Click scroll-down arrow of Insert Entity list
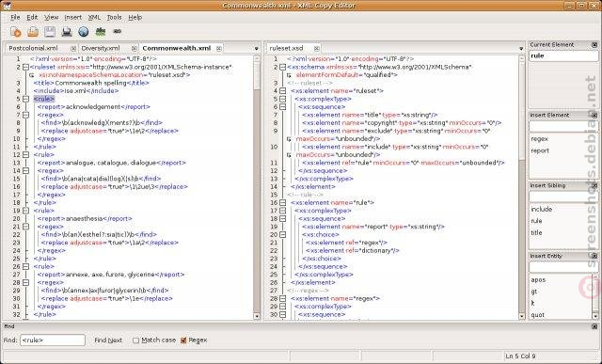The width and height of the screenshot is (602, 364). [x=595, y=316]
